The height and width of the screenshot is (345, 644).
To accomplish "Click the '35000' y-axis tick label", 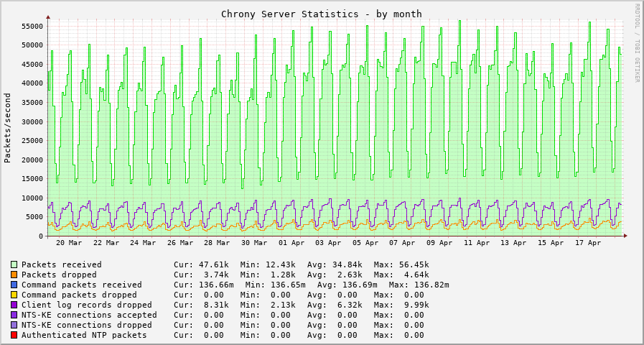I will tap(32, 102).
